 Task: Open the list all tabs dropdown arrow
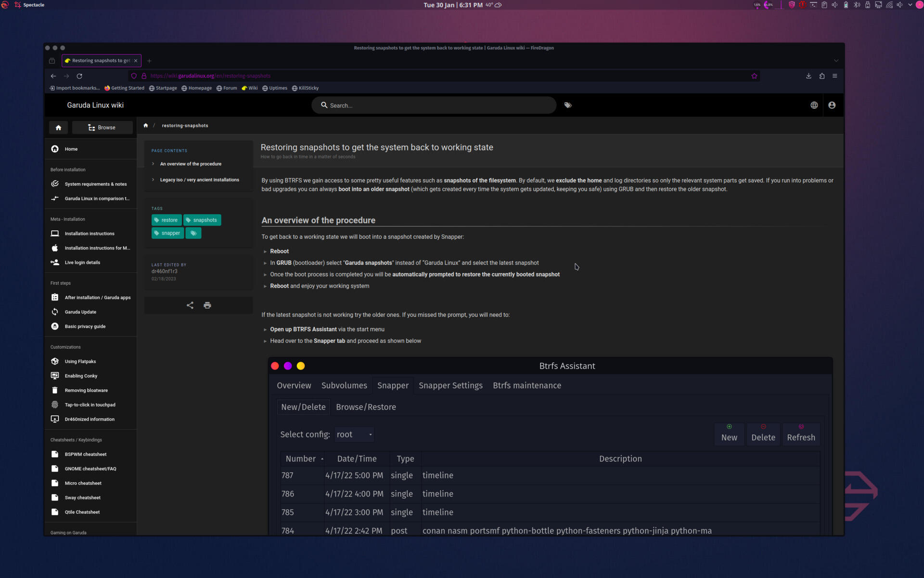[x=836, y=61]
